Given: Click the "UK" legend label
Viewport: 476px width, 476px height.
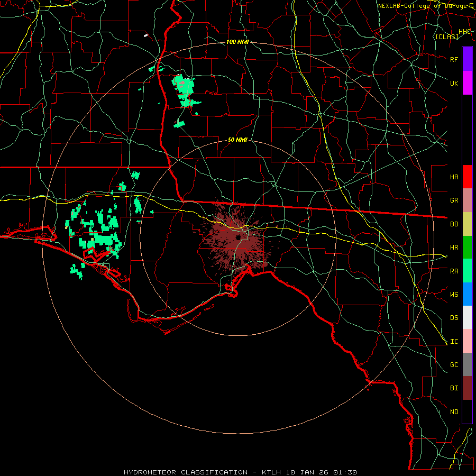Looking at the screenshot, I should [x=454, y=83].
